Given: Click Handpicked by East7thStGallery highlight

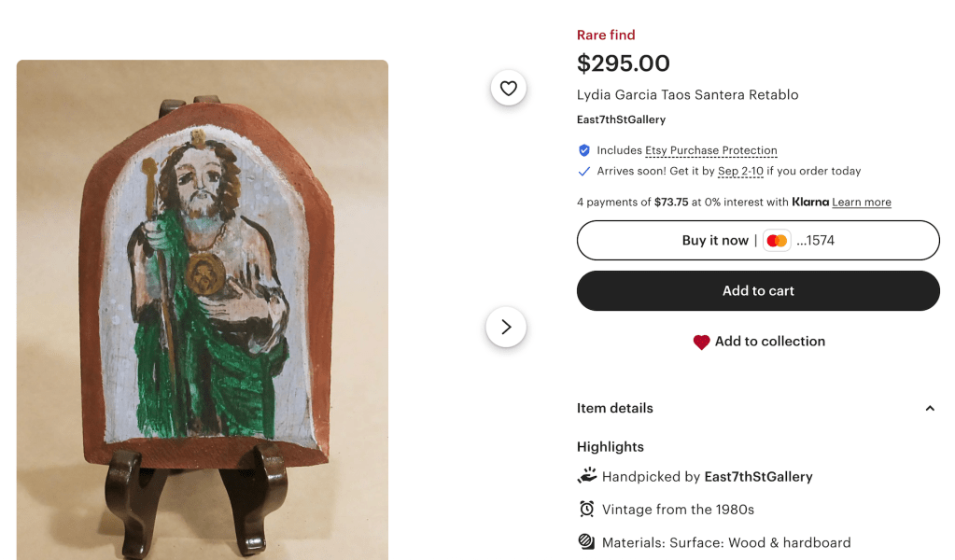Looking at the screenshot, I should (x=707, y=477).
